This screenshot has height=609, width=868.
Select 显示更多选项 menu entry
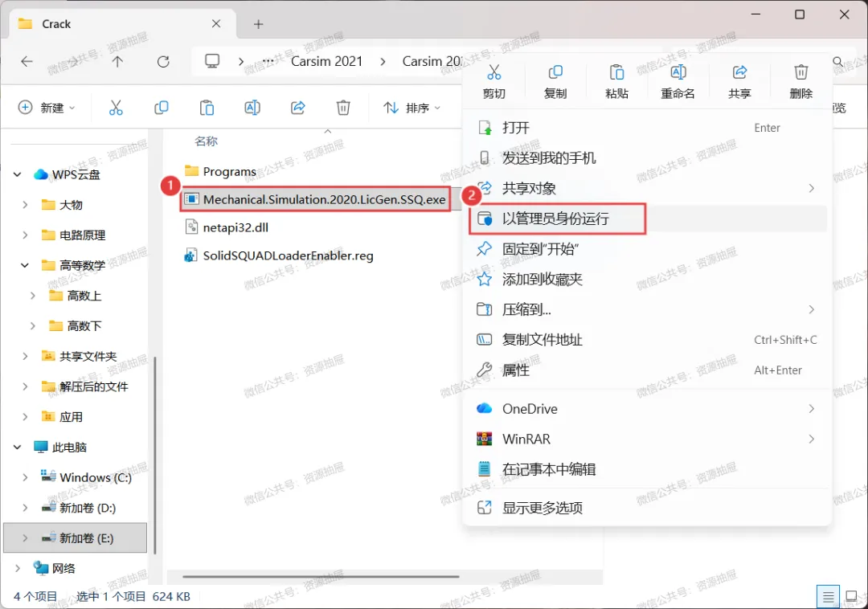tap(647, 508)
